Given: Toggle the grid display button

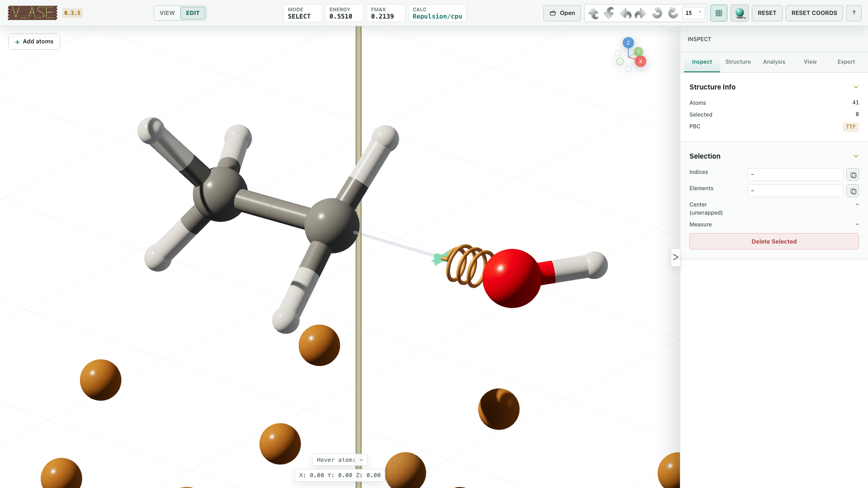Looking at the screenshot, I should tap(719, 13).
